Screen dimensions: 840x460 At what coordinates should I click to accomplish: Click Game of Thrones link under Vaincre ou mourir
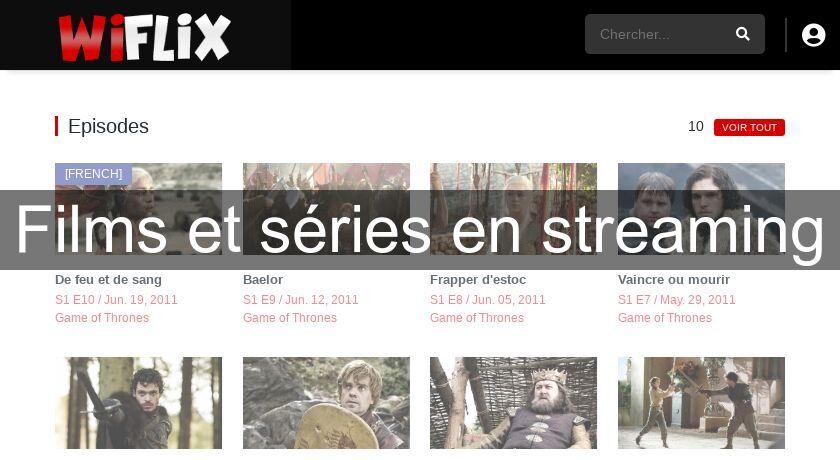click(x=665, y=318)
